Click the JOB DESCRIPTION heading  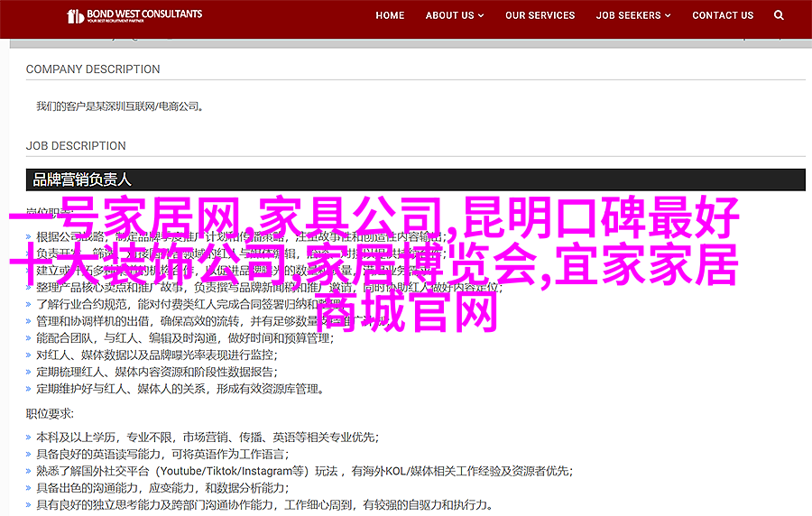coord(76,146)
